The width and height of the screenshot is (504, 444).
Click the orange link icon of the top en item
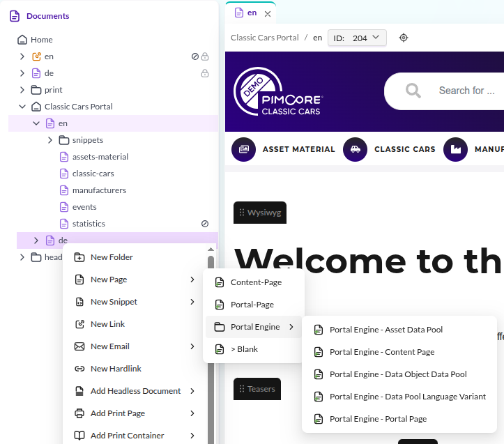pyautogui.click(x=36, y=56)
